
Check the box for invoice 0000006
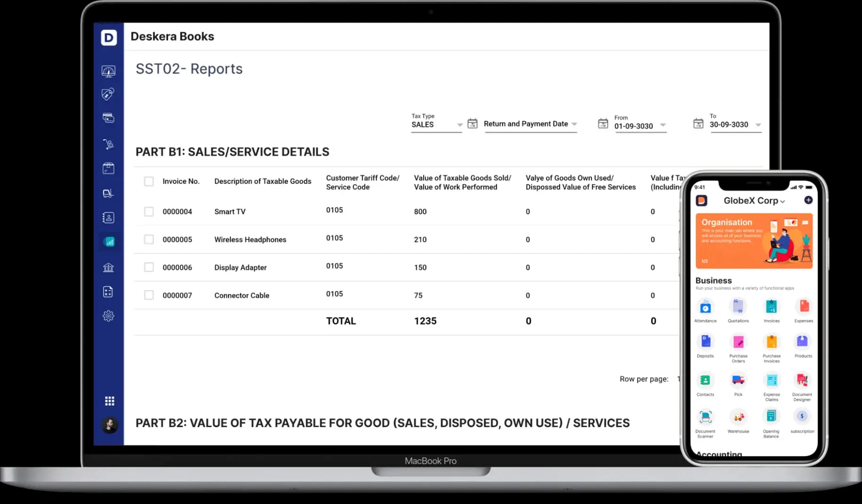click(149, 267)
